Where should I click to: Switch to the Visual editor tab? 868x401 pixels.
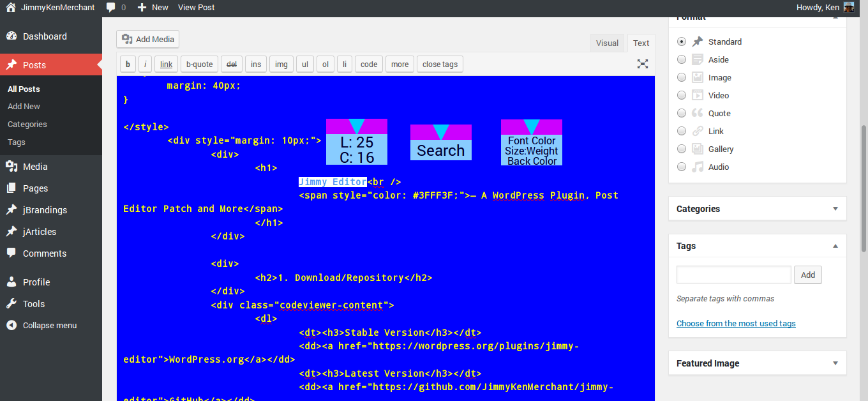tap(607, 43)
